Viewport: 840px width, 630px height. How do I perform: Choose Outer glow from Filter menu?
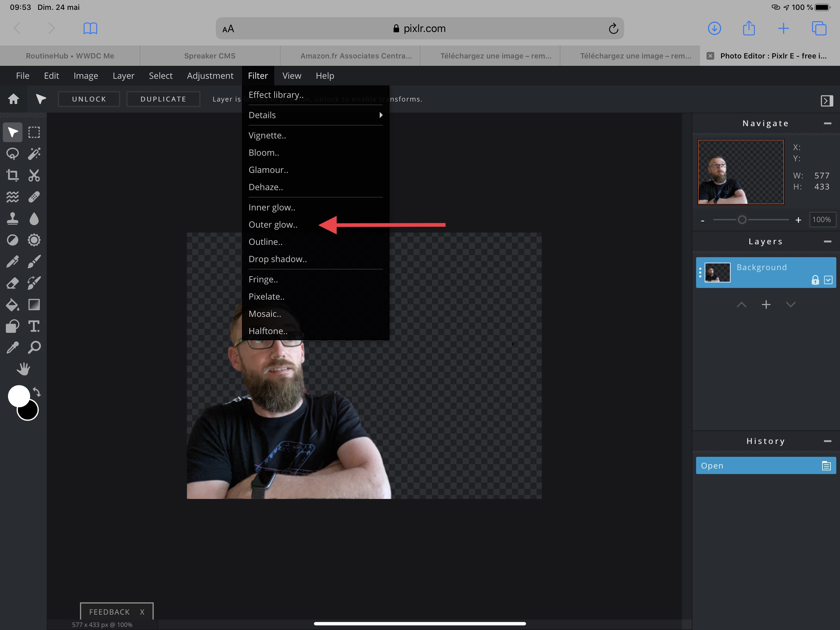tap(273, 225)
